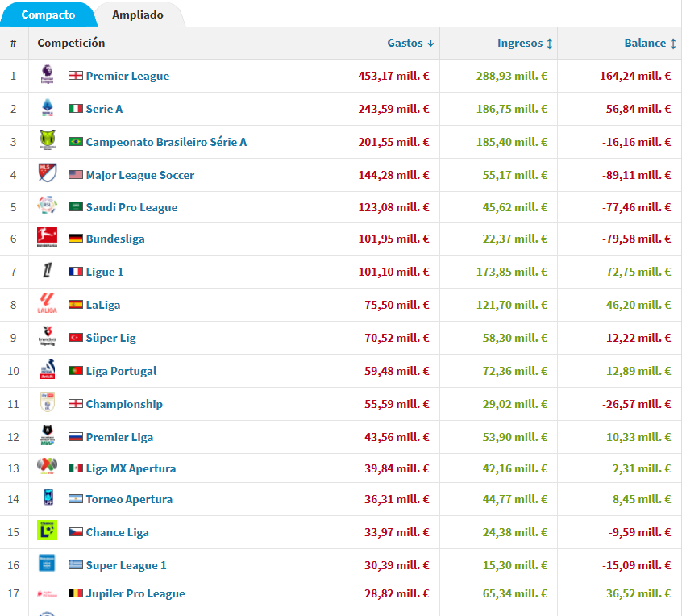The width and height of the screenshot is (682, 616).
Task: Open the Championship competition link
Action: (124, 404)
